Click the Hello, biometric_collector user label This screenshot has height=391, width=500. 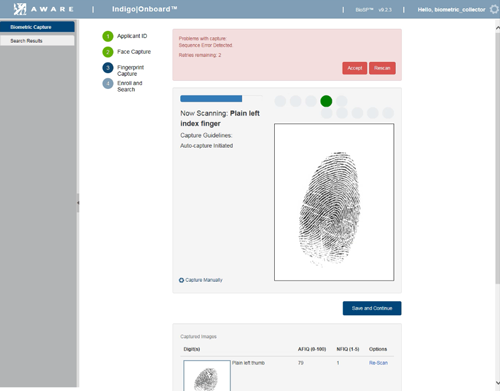[x=451, y=10]
